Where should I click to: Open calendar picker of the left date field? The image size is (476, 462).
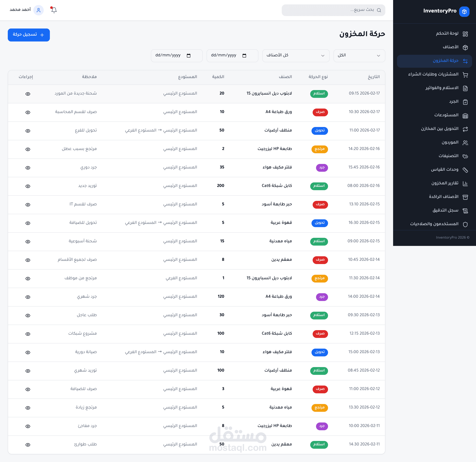188,56
